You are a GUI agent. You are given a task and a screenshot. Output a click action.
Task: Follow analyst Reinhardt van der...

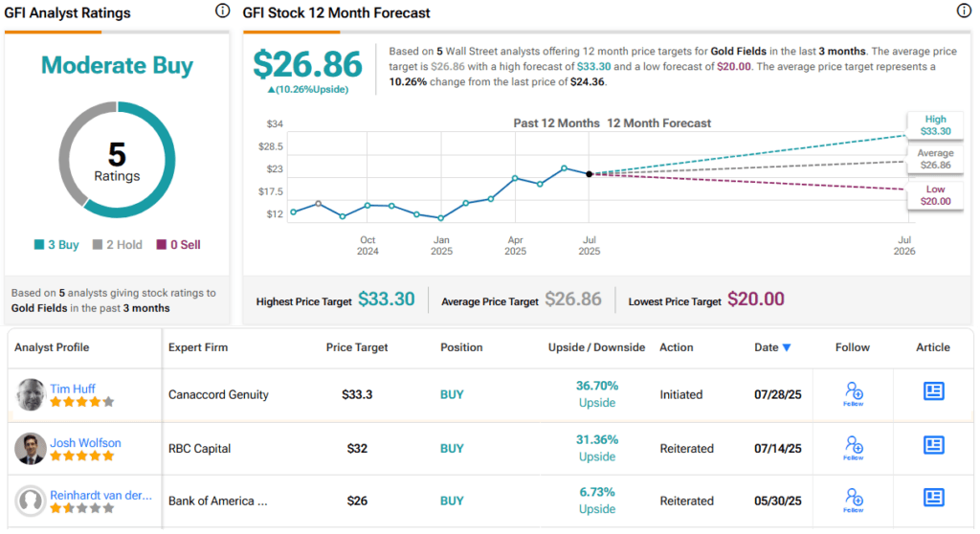854,501
